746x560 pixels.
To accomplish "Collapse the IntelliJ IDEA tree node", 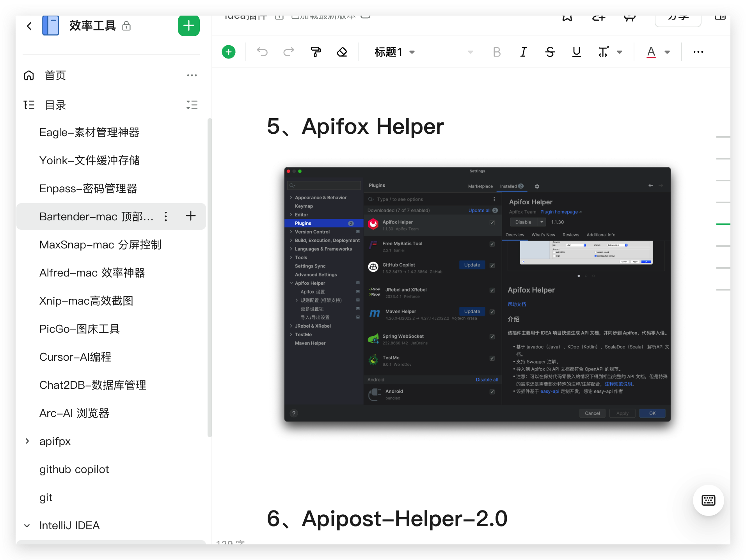I will tap(27, 525).
